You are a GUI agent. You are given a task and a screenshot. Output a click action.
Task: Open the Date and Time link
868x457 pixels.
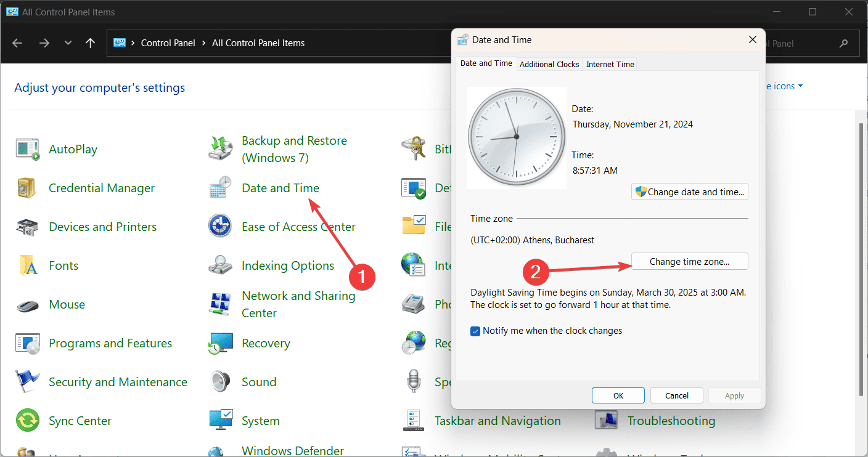click(280, 188)
